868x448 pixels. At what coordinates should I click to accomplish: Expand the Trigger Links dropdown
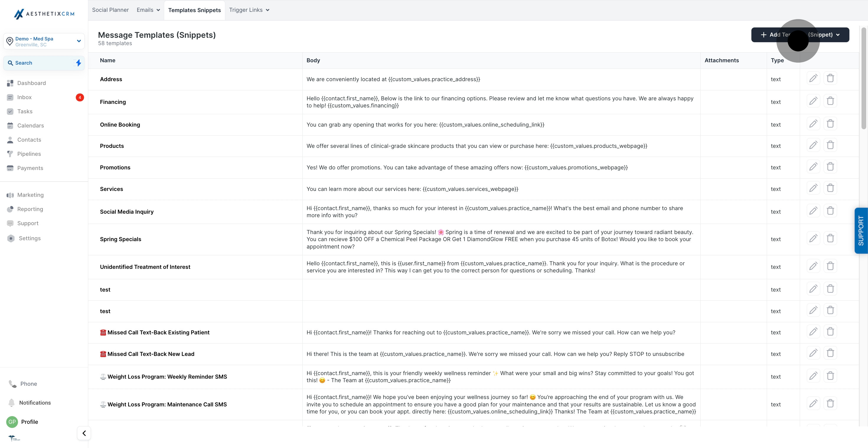(x=249, y=10)
